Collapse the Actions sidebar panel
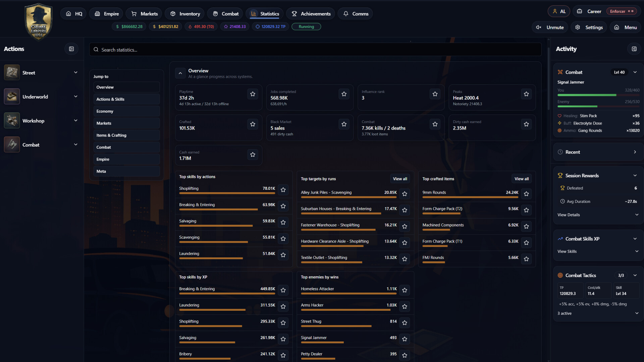The height and width of the screenshot is (362, 644). pyautogui.click(x=71, y=49)
